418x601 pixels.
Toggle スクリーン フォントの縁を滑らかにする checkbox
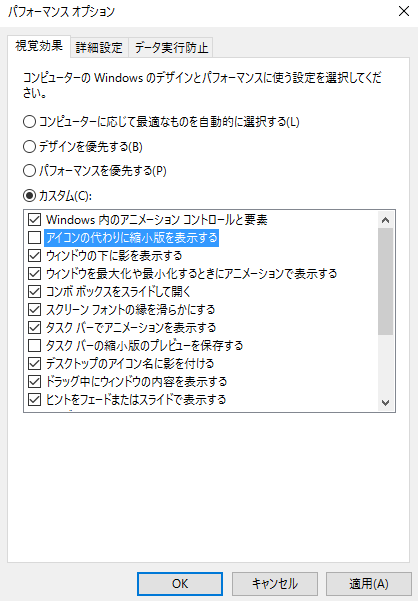point(34,310)
